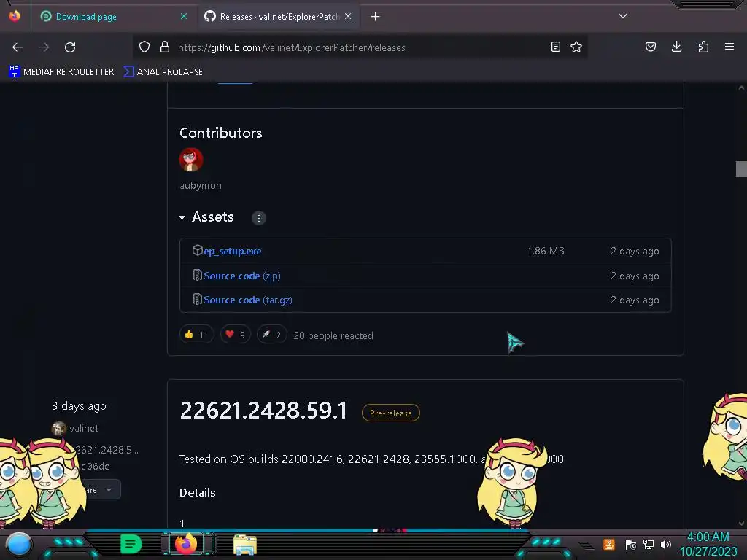This screenshot has width=747, height=560.
Task: Close the Releases ExplorerPatcher tab
Action: click(x=348, y=17)
